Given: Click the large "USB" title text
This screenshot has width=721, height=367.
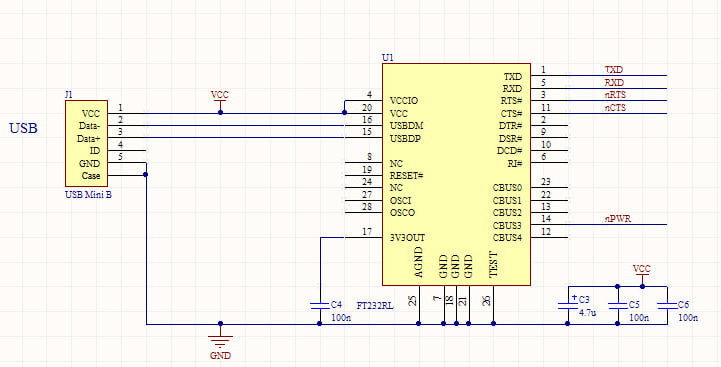Looking at the screenshot, I should point(23,128).
